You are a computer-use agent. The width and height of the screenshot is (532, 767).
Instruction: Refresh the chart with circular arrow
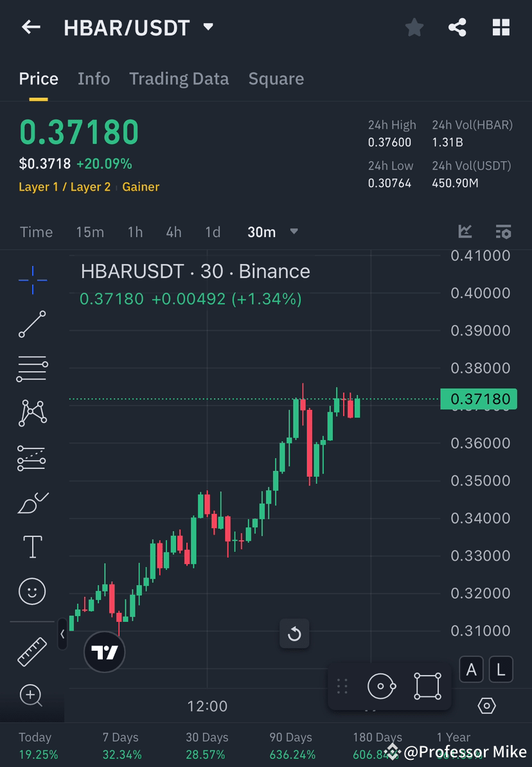[x=294, y=633]
